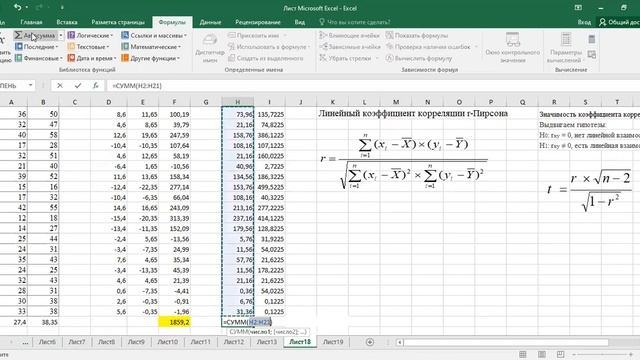This screenshot has width=640, height=360.
Task: Click the AutoSum sigma icon
Action: tap(18, 36)
